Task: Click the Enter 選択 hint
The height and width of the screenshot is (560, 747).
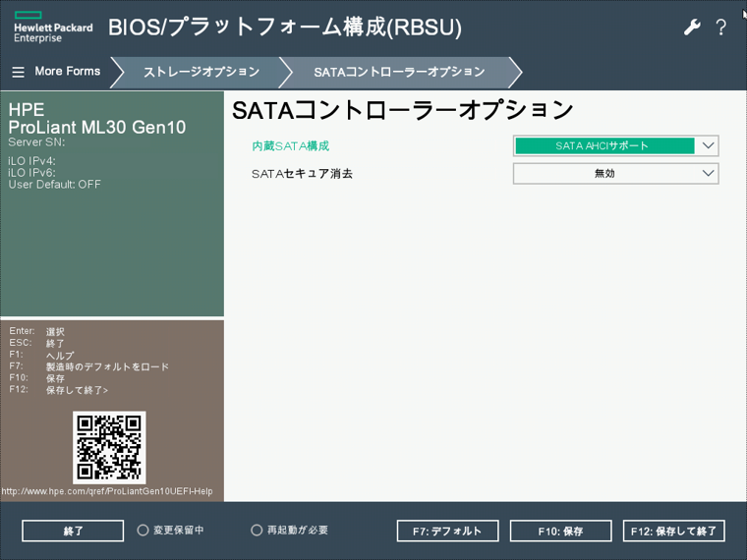Action: pyautogui.click(x=36, y=331)
